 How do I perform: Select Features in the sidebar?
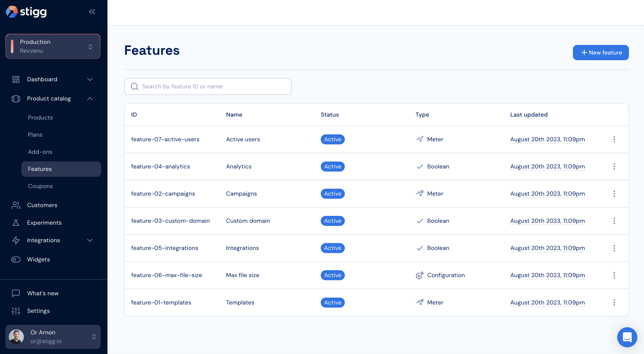click(61, 169)
